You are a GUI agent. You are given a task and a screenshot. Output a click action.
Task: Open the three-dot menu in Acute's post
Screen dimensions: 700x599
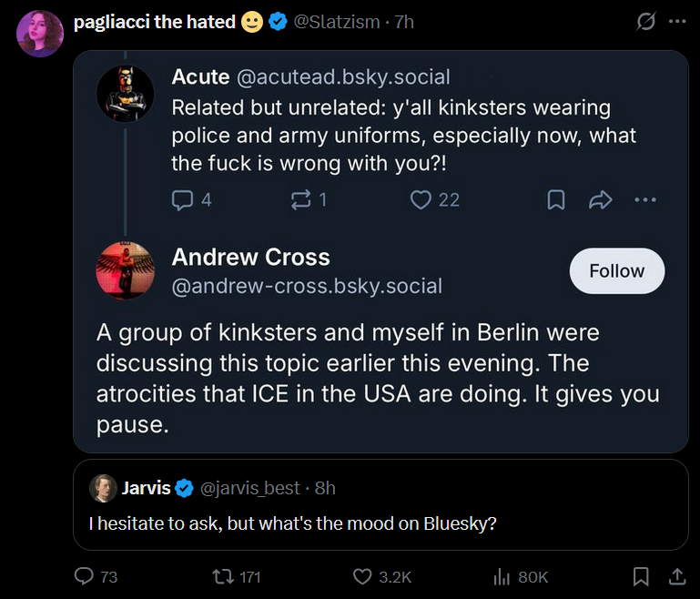pos(644,199)
